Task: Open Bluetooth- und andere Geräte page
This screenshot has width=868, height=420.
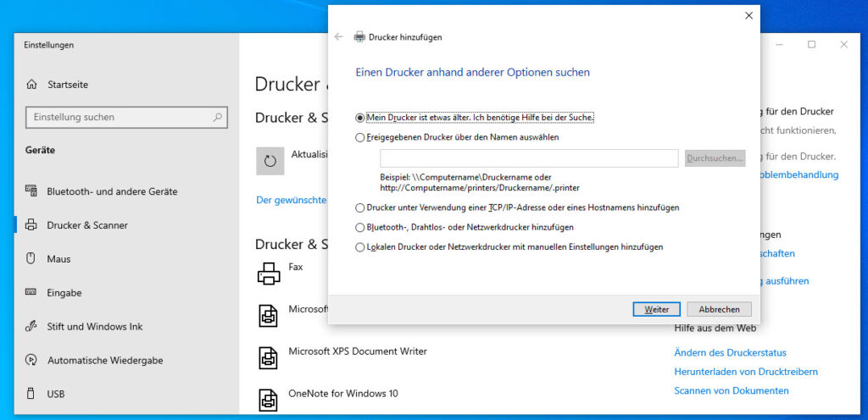Action: click(112, 191)
